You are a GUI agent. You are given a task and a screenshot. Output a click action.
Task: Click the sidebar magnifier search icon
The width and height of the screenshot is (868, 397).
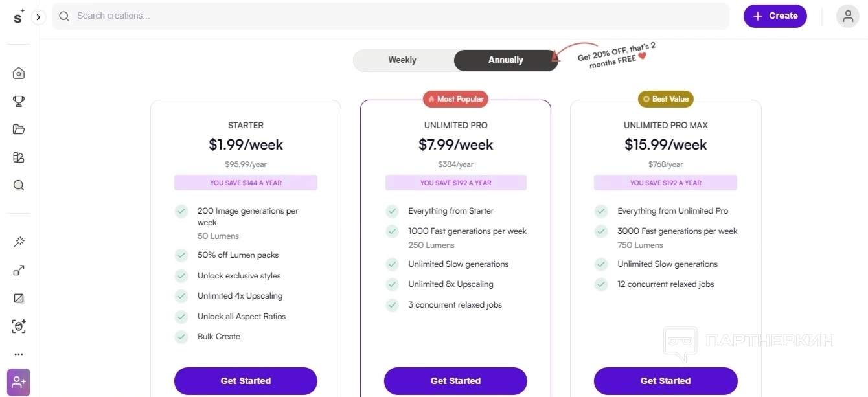pos(19,185)
